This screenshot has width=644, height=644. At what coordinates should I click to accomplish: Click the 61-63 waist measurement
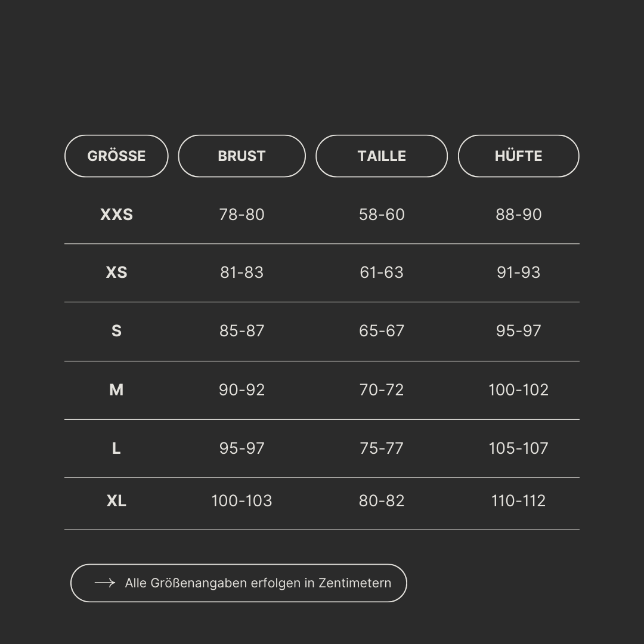click(382, 273)
